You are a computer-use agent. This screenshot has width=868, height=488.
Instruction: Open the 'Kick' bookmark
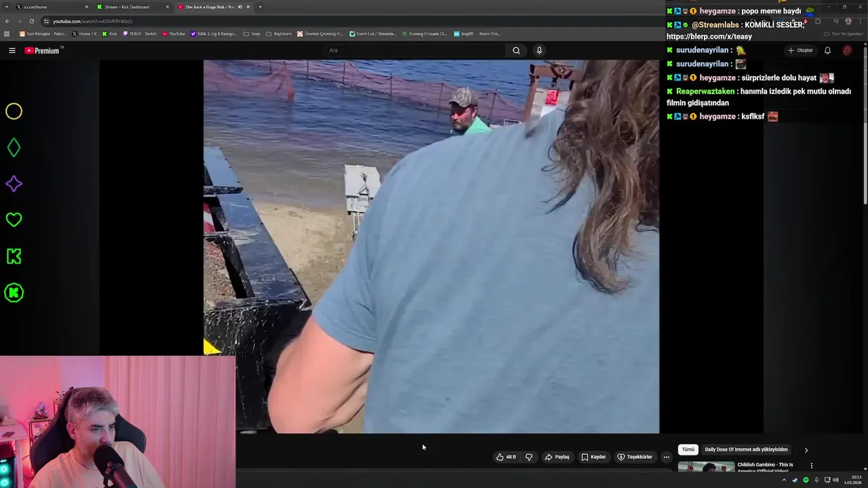(x=109, y=33)
